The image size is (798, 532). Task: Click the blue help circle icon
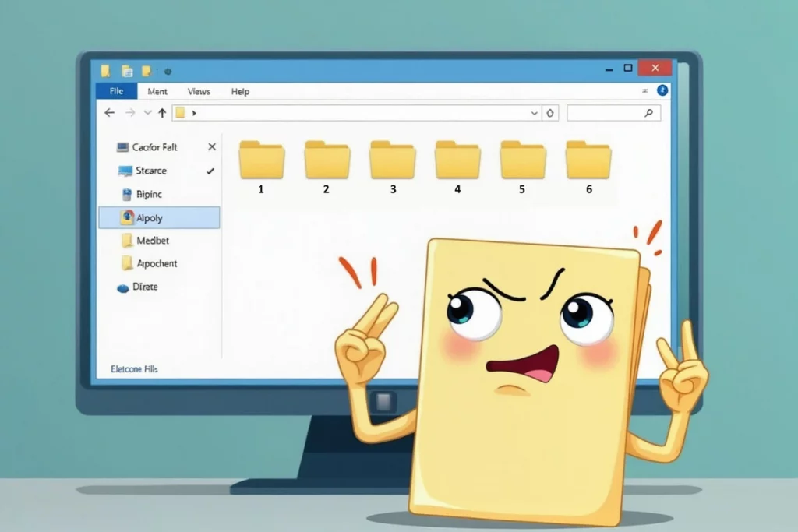coord(663,91)
